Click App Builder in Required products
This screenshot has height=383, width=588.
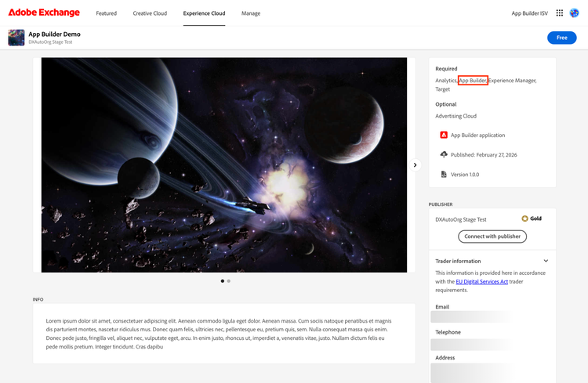pos(473,80)
